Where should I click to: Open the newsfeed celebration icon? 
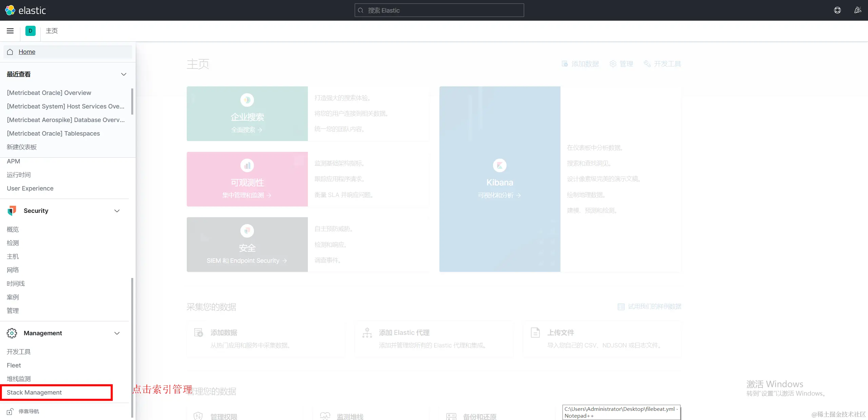[x=857, y=10]
